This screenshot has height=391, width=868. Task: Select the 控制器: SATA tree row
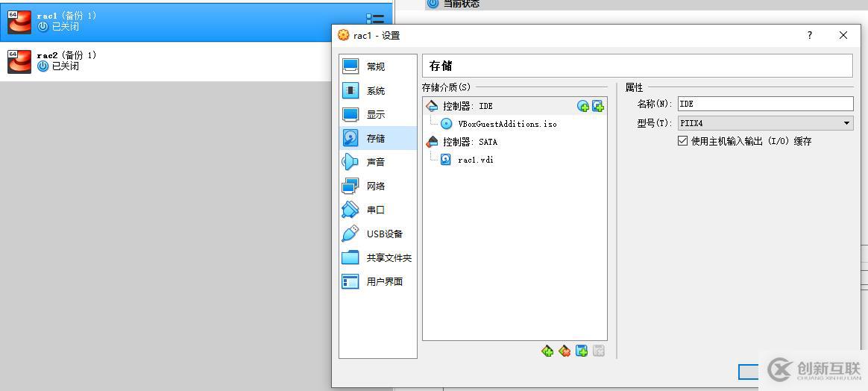pyautogui.click(x=515, y=142)
